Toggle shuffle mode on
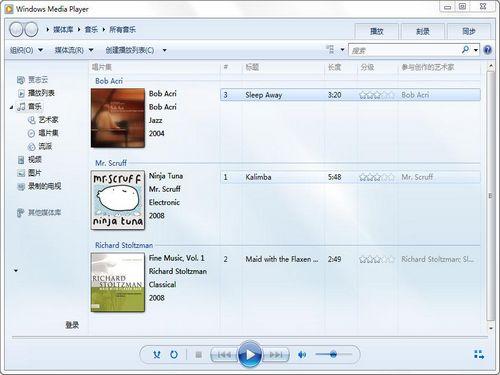 coord(157,355)
